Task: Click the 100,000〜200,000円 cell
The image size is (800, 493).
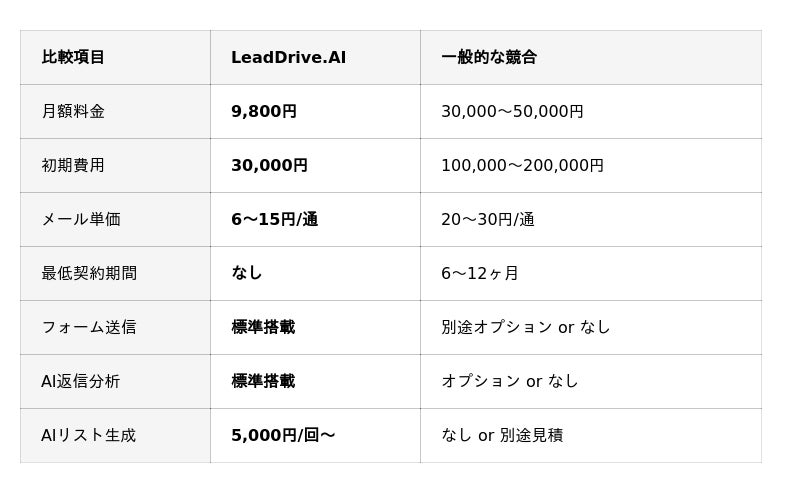Action: pyautogui.click(x=522, y=165)
